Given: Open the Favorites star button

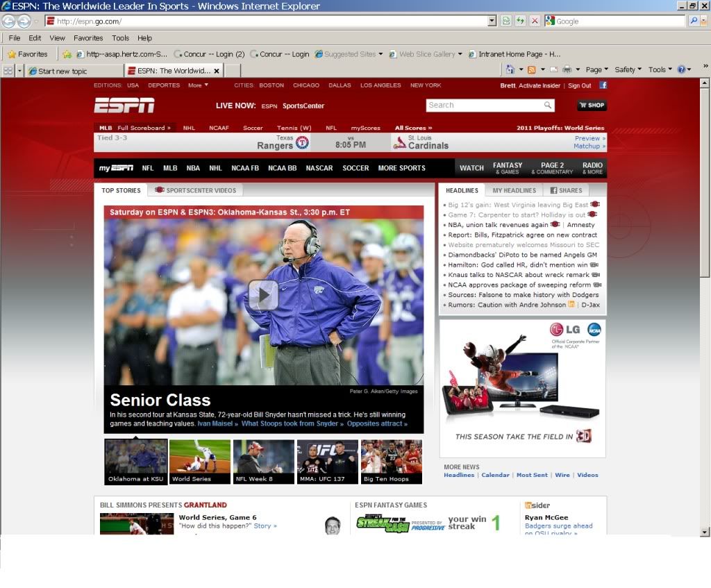Looking at the screenshot, I should (x=28, y=54).
